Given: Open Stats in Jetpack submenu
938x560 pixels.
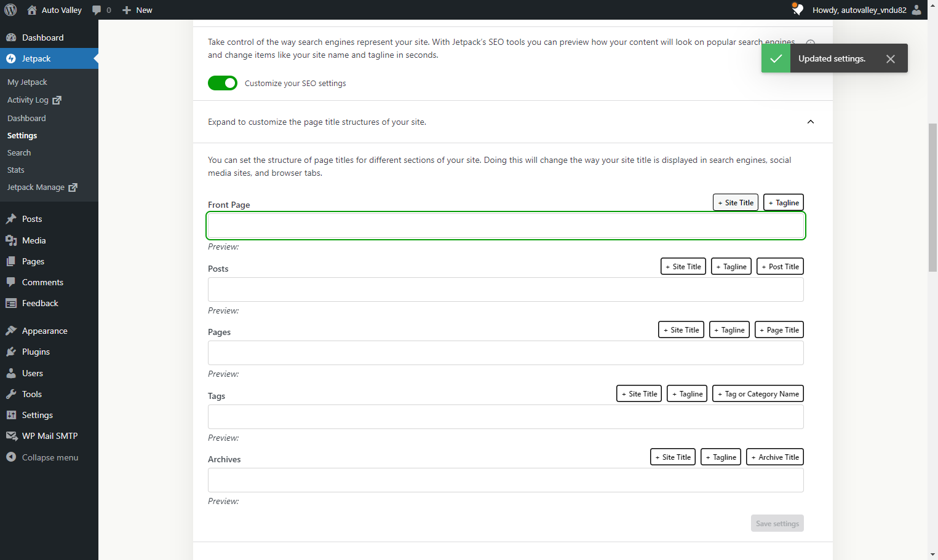Looking at the screenshot, I should tap(16, 170).
